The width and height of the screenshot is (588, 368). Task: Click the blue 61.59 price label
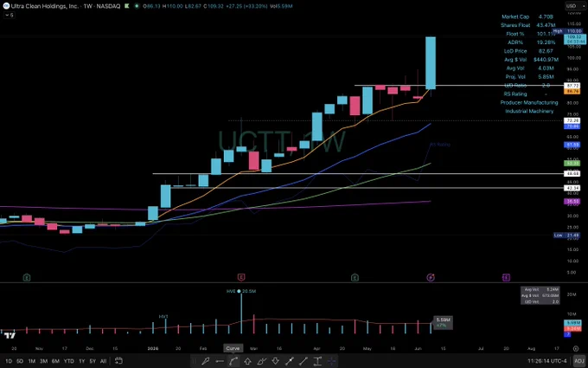572,145
